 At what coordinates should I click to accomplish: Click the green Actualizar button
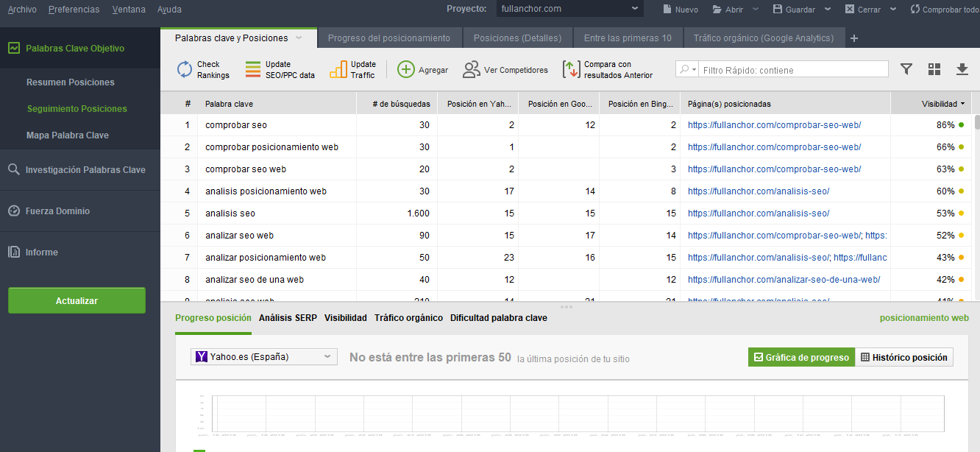click(77, 300)
